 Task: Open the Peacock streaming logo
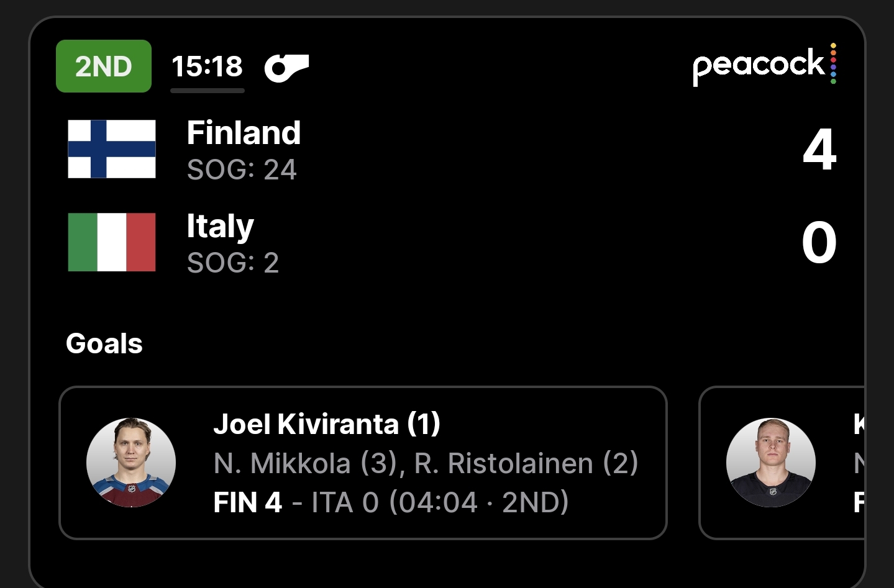point(764,65)
